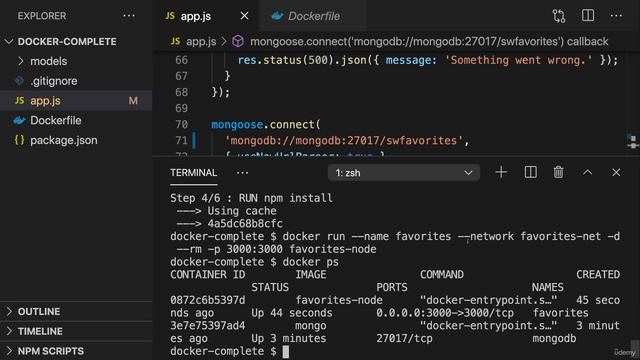The width and height of the screenshot is (640, 360).
Task: Click the JS icon beside app.js in explorer
Action: (x=20, y=100)
